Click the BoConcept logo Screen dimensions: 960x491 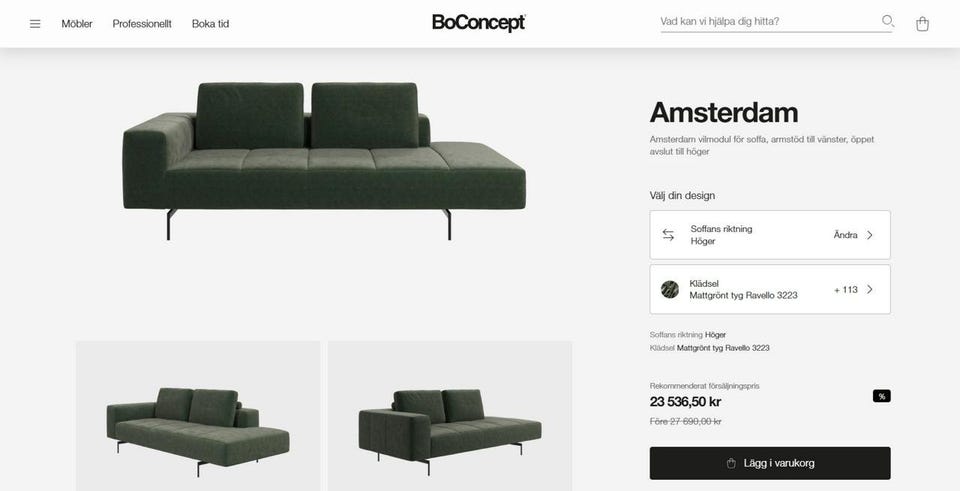(x=478, y=23)
